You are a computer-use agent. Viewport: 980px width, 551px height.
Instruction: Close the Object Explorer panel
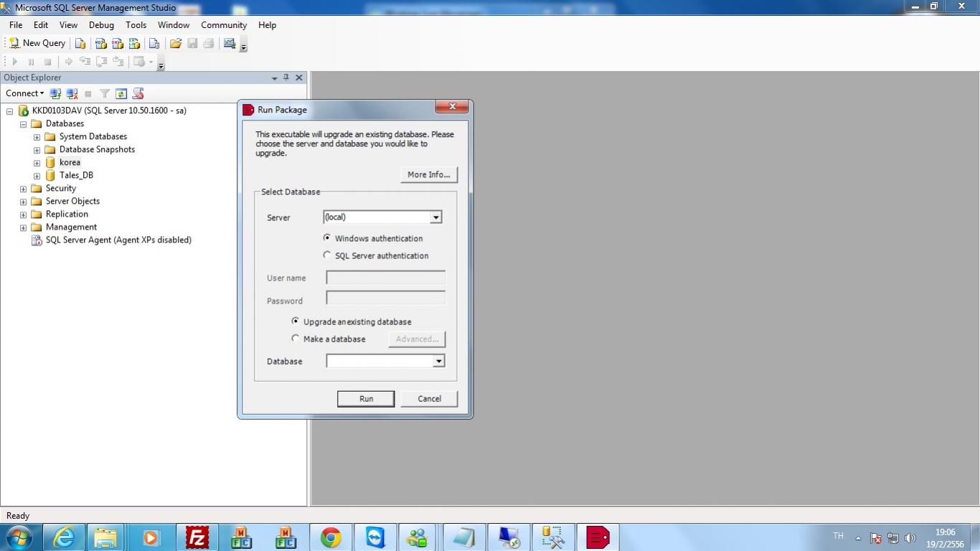click(x=299, y=77)
